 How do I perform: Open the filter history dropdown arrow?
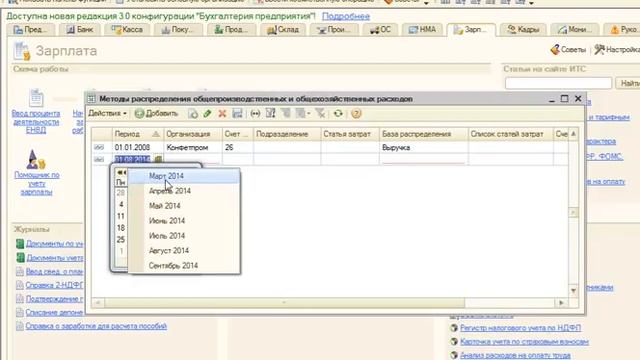[x=309, y=114]
